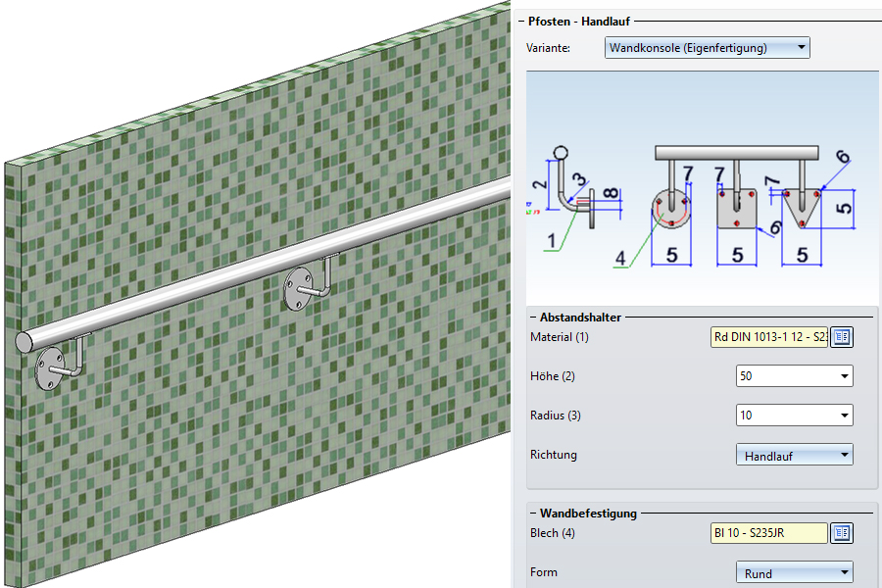
Task: Open the Richtung dropdown showing Handlauf
Action: click(794, 455)
